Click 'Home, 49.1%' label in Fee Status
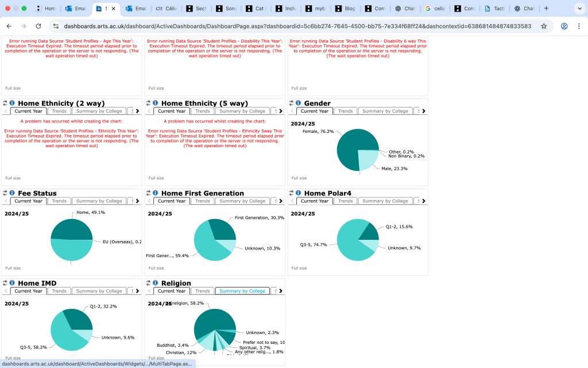Screen dimensions: 588x368 (91, 212)
